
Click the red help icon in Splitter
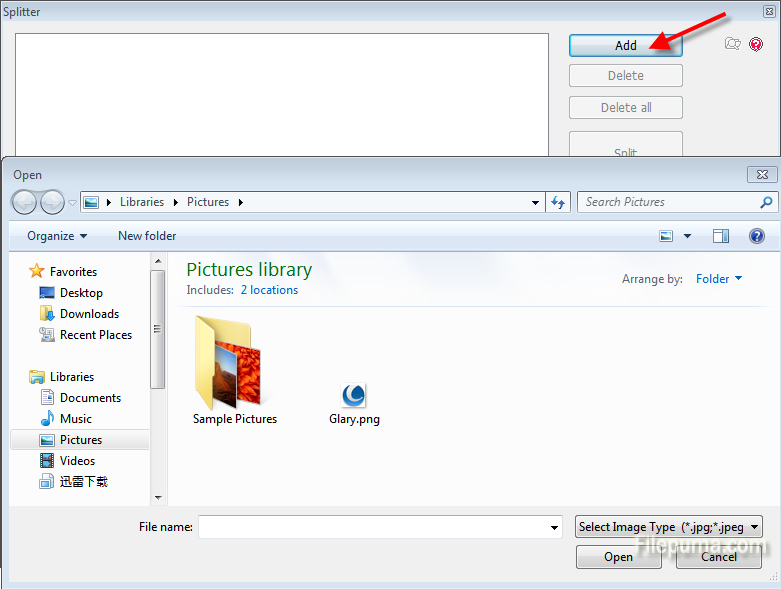[756, 44]
